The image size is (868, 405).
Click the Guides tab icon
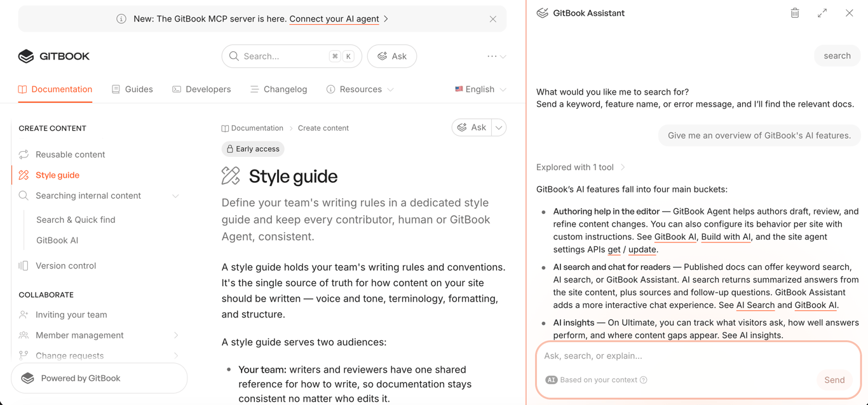pyautogui.click(x=116, y=90)
